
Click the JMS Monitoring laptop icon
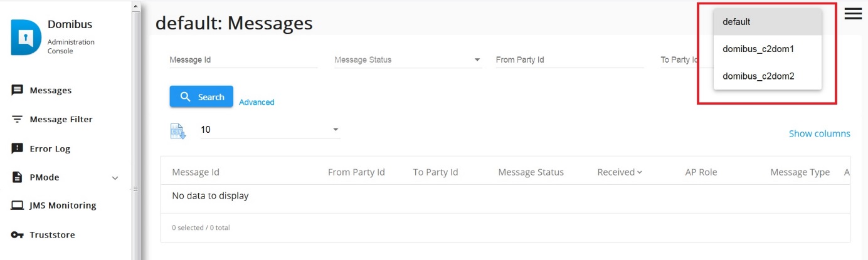18,205
